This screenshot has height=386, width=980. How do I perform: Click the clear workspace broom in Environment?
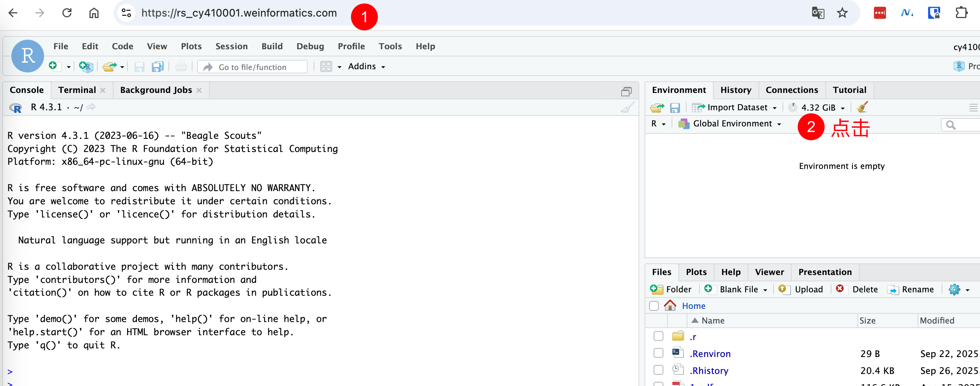click(862, 107)
